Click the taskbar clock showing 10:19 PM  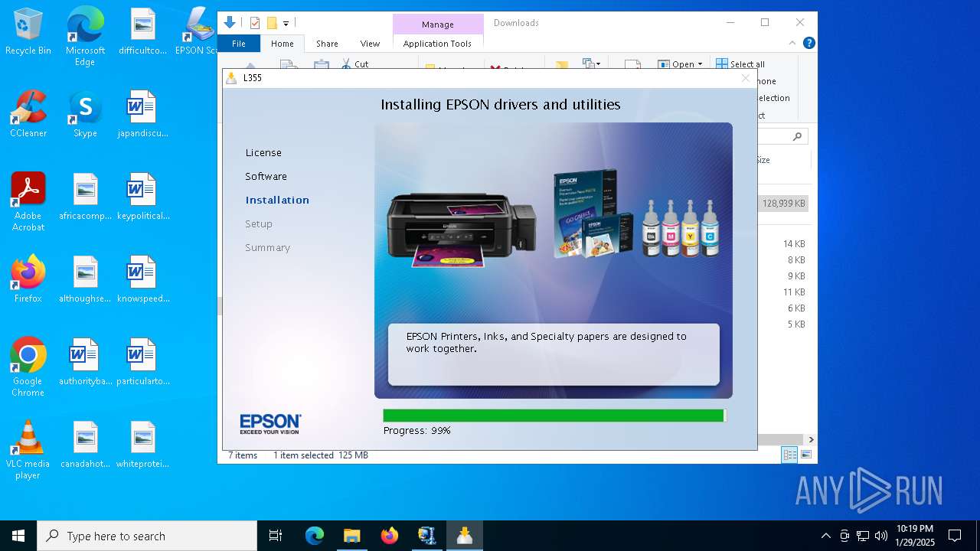[x=915, y=536]
